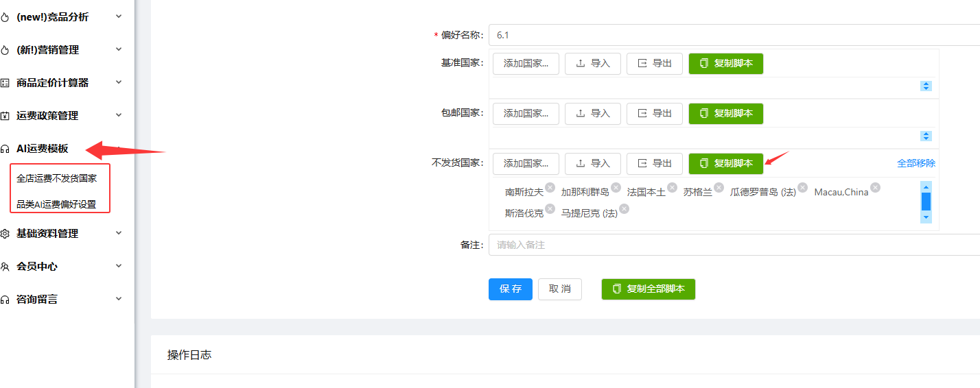980x388 pixels.
Task: Open 全店运费不发货国家 submenu item
Action: pos(57,178)
